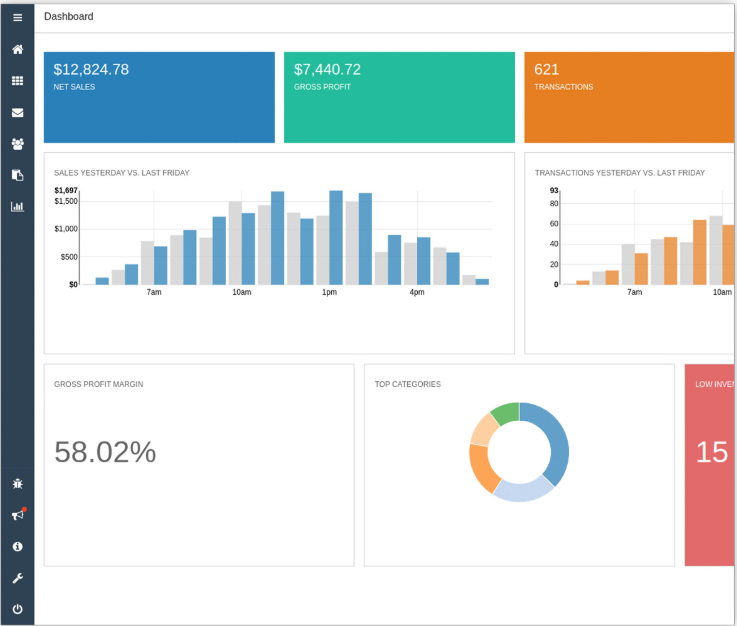737x626 pixels.
Task: Click the dark orange donut chart segment
Action: point(482,469)
